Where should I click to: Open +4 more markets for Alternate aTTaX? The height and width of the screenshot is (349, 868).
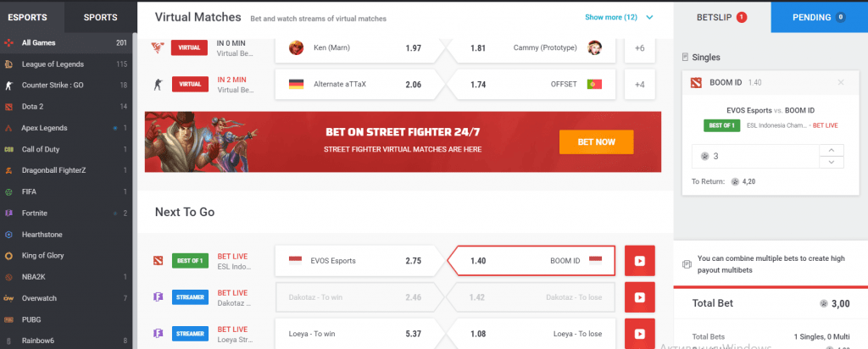click(x=639, y=85)
